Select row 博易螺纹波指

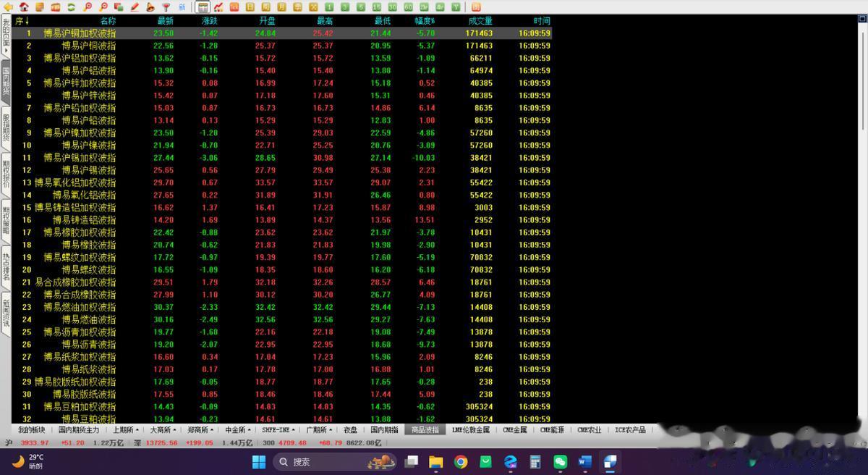tap(283, 269)
